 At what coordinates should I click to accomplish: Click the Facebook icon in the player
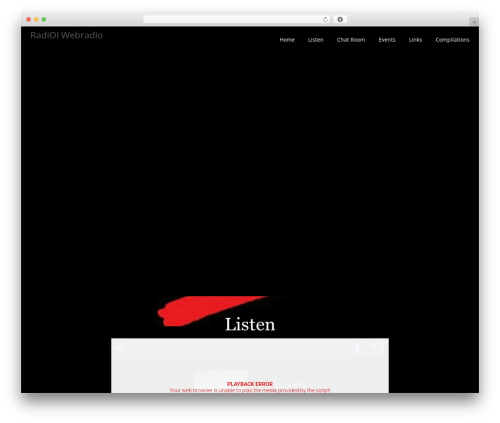pyautogui.click(x=357, y=348)
